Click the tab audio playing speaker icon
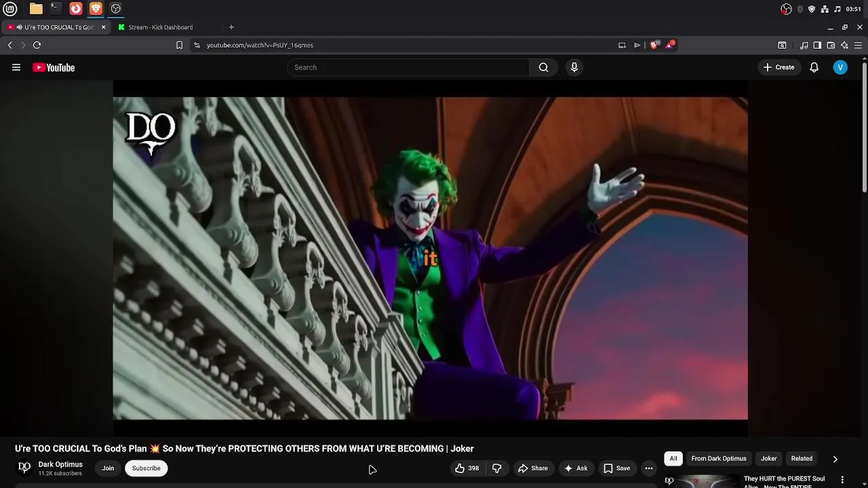Screen dimensions: 868x488 20,27
